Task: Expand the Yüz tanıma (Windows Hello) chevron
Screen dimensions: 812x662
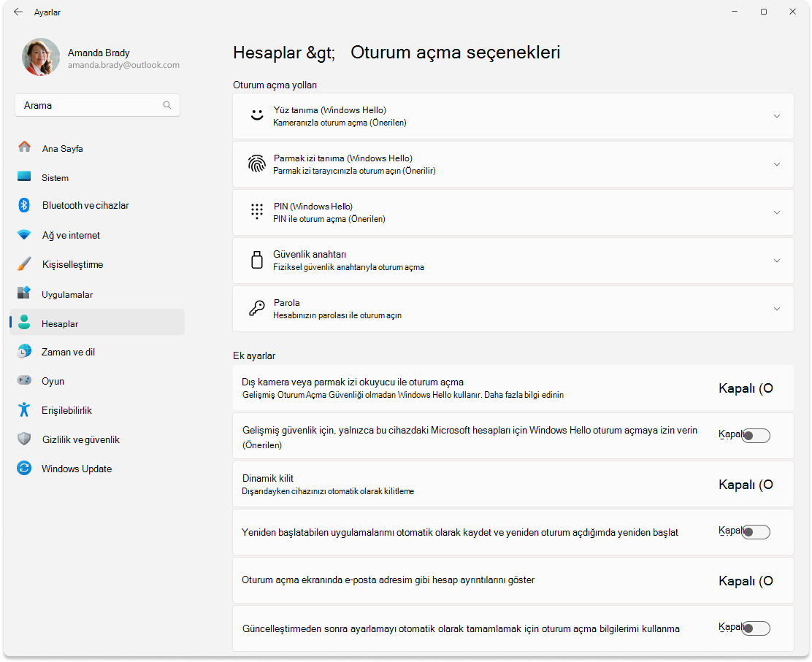Action: coord(777,117)
